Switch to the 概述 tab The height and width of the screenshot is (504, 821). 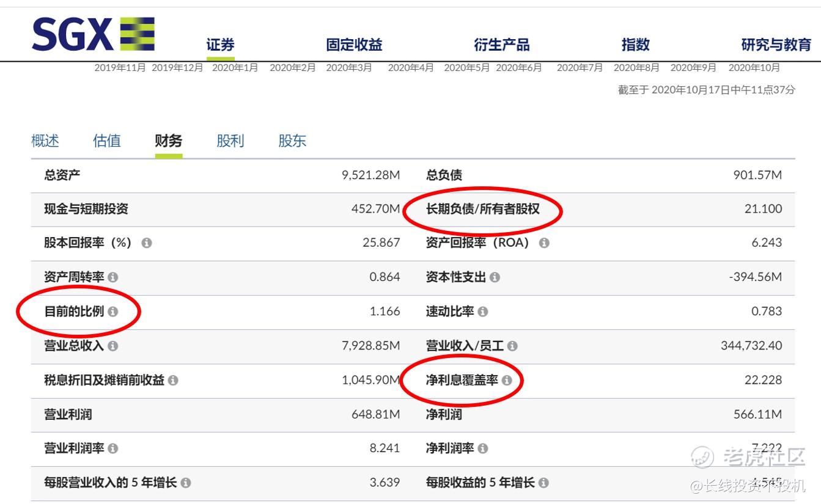coord(45,141)
